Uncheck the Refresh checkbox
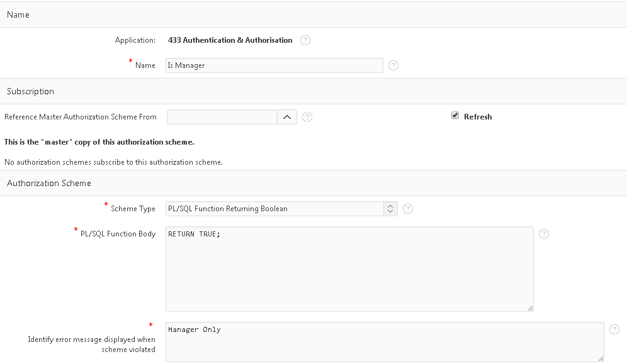This screenshot has height=364, width=627. tap(455, 115)
